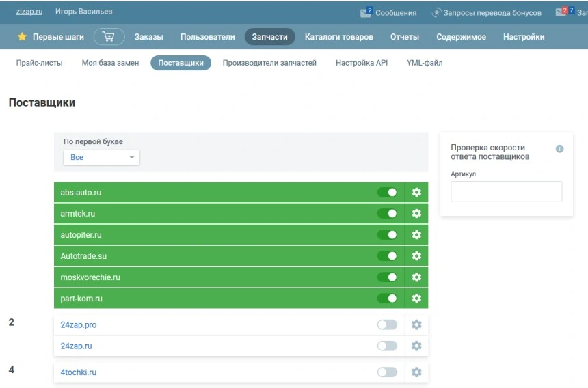Viewport: 588px width, 388px height.
Task: Go to Первые шаги
Action: point(58,37)
